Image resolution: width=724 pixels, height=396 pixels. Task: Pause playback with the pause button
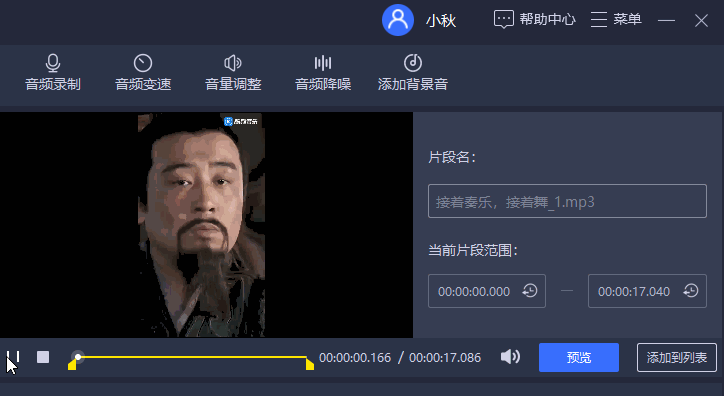(x=13, y=357)
